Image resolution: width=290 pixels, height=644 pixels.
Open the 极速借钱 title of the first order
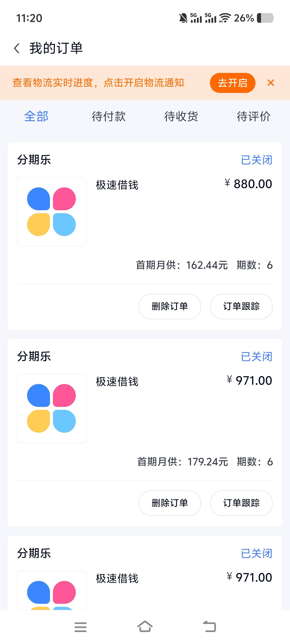(117, 185)
